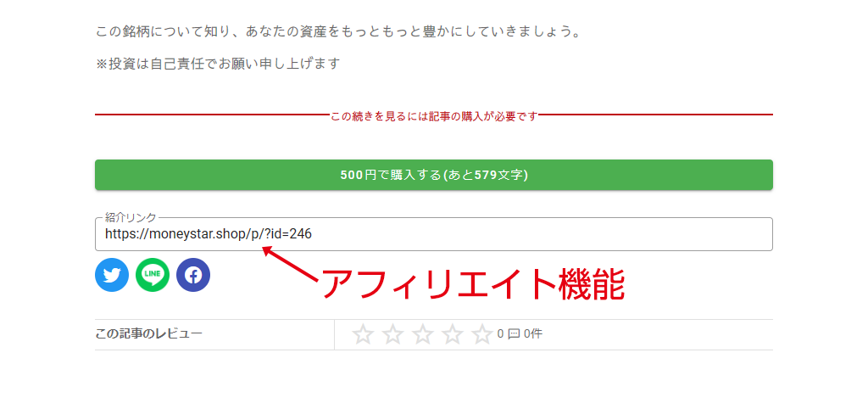
Task: Select the 紹介リンク URL field
Action: click(434, 234)
